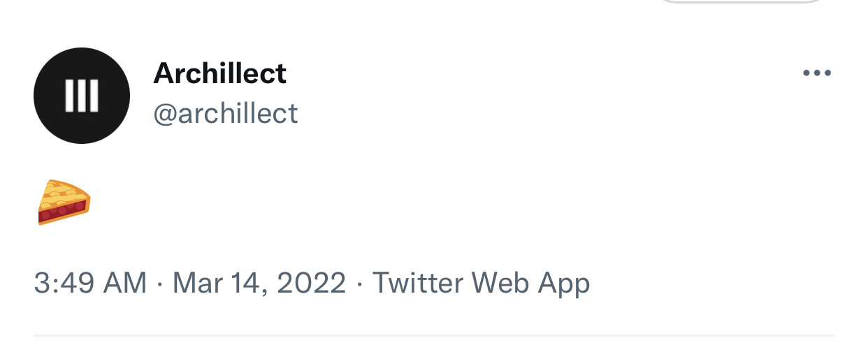Click the dot separator before Twitter Web App
The width and height of the screenshot is (868, 352).
359,284
